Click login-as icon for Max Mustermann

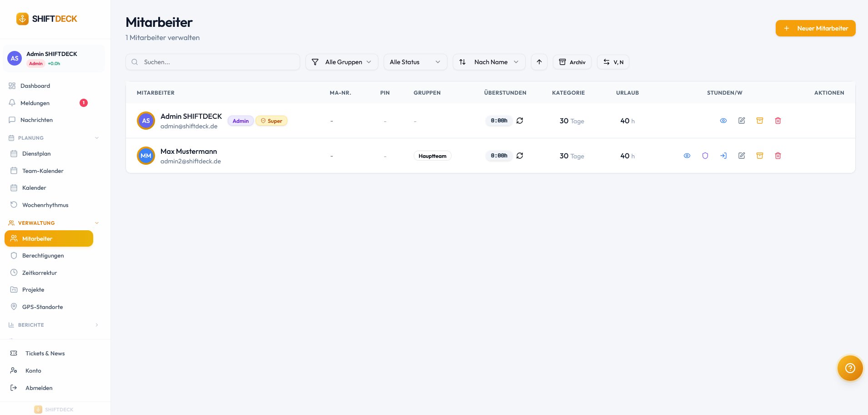pyautogui.click(x=723, y=156)
